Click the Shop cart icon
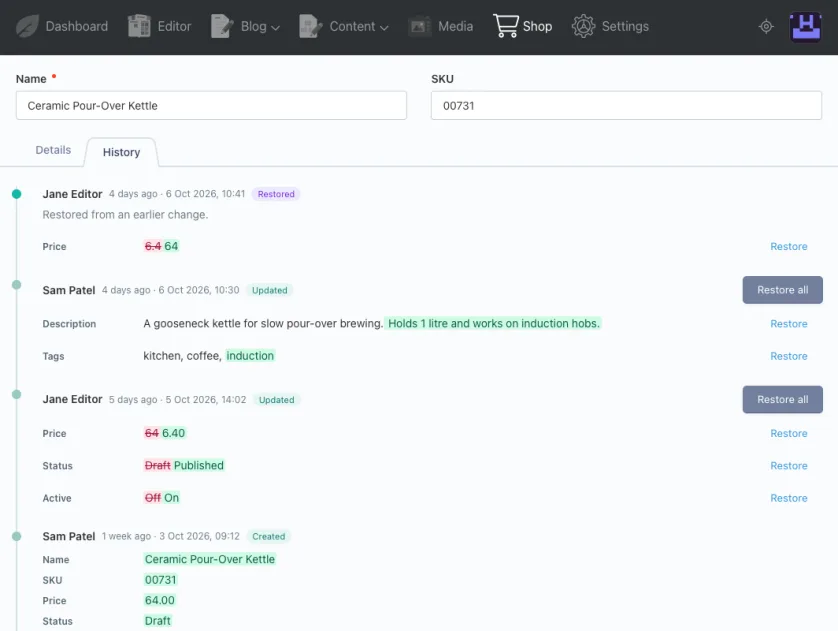The height and width of the screenshot is (631, 838). click(x=506, y=26)
